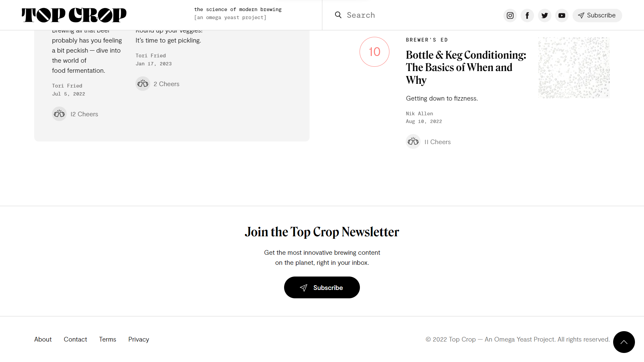Cheer the 12 Cheers mug icon
Viewport: 644px width, 362px height.
tap(59, 114)
